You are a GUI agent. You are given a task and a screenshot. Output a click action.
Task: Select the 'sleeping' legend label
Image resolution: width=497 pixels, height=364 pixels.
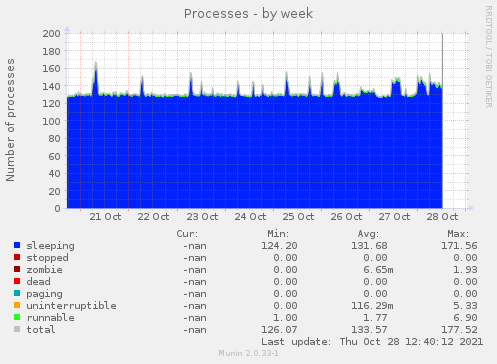coord(50,246)
